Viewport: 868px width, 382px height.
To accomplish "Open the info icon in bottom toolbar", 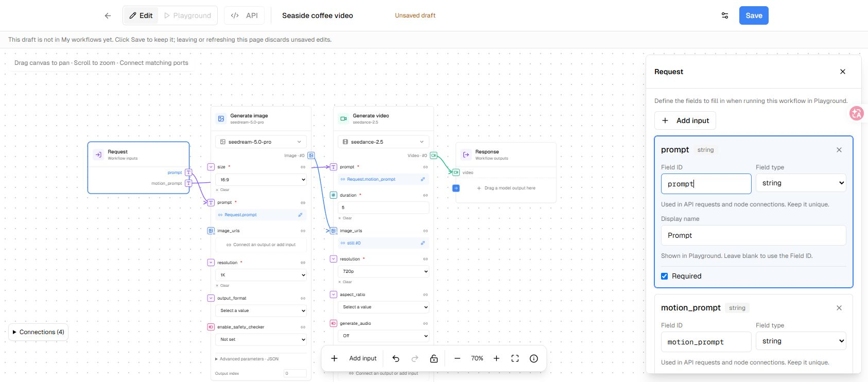I will (534, 358).
